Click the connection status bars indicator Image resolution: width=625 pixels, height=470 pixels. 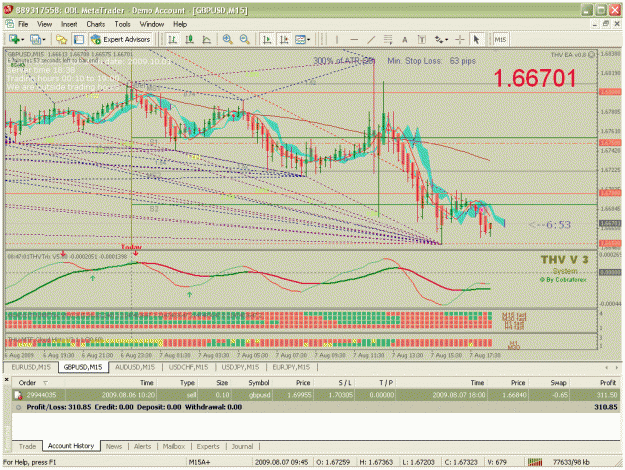coord(535,462)
